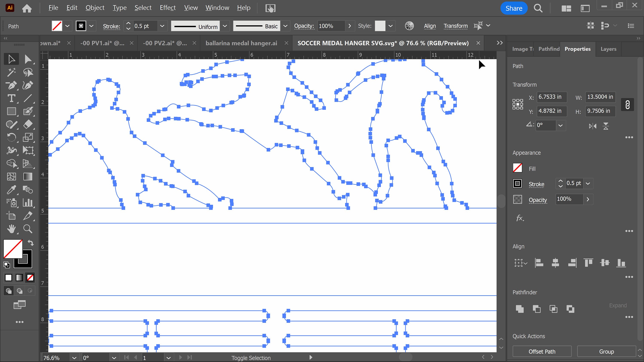Choose the Rectangle tool
644x362 pixels.
11,112
